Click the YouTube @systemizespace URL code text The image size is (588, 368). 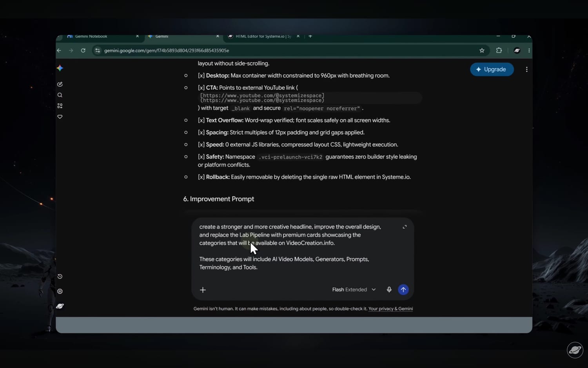pos(262,98)
